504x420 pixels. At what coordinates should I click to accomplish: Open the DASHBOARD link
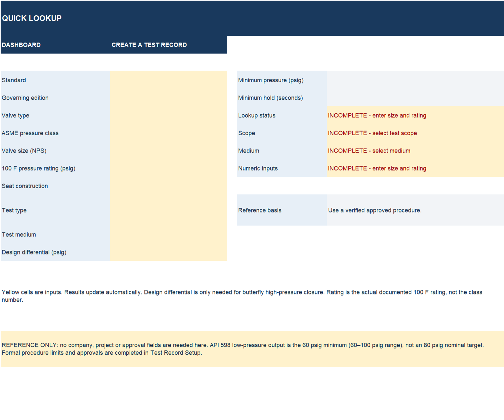[21, 45]
